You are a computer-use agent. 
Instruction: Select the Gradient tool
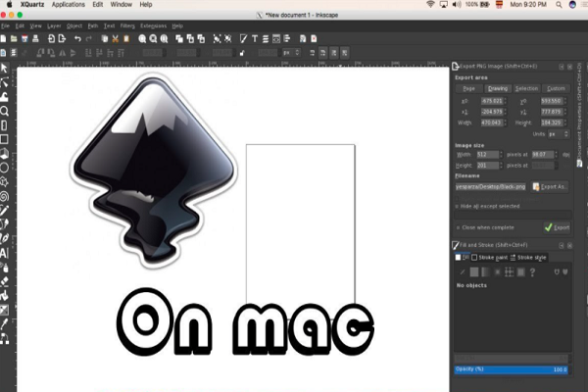(x=4, y=310)
